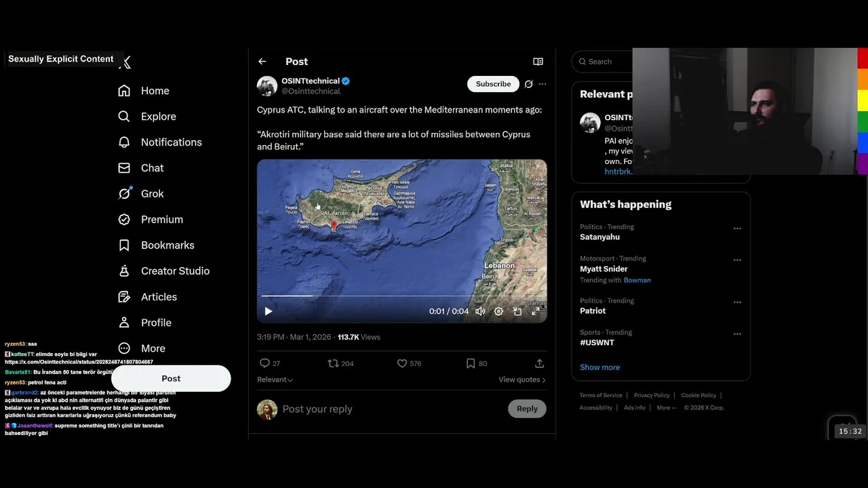Click Show more under trends
The image size is (868, 488).
click(x=599, y=367)
